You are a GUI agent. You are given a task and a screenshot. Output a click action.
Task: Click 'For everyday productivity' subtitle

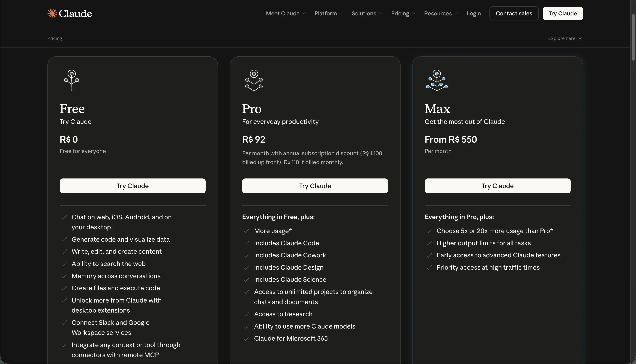click(280, 122)
